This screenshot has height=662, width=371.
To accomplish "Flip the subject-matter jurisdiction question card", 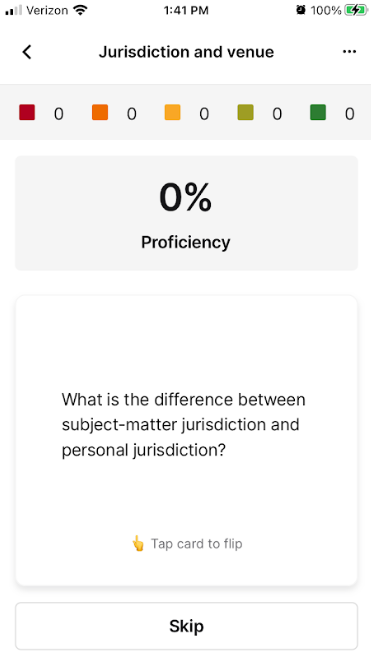I will click(187, 440).
